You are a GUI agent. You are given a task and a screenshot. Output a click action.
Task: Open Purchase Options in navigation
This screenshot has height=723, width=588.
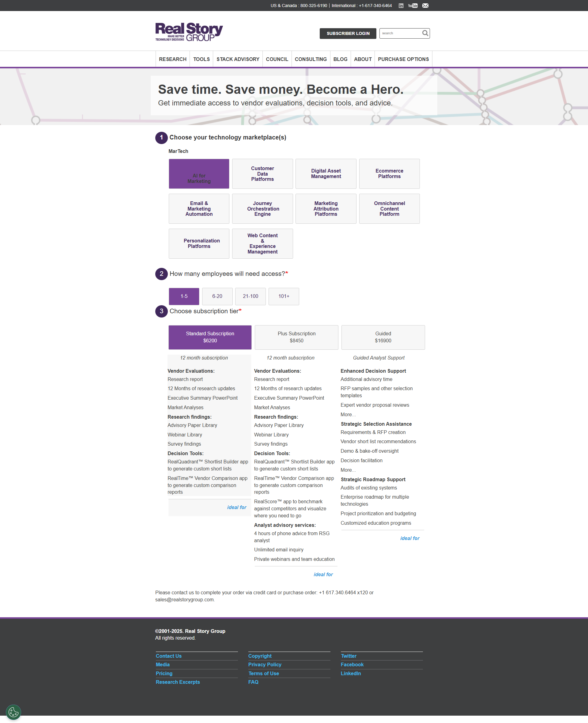[x=403, y=59]
